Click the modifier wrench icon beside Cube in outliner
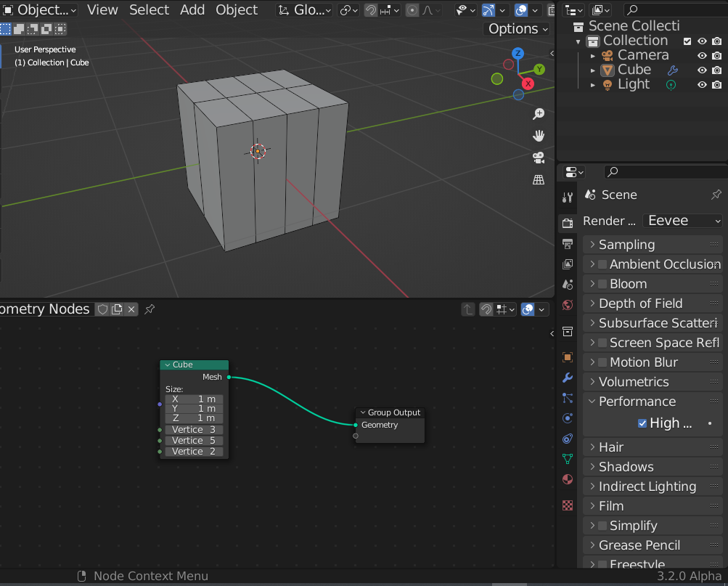The height and width of the screenshot is (586, 728). 672,70
